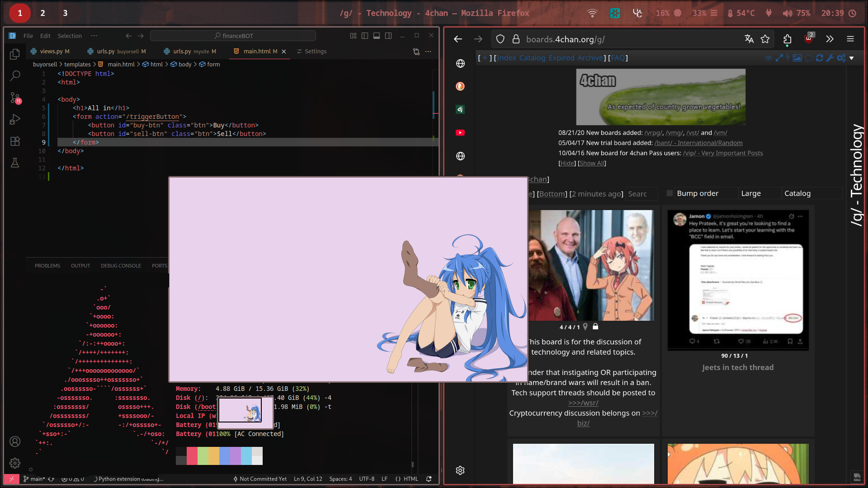868x488 pixels.
Task: Click the Translate page icon in the URL bar
Action: [749, 39]
